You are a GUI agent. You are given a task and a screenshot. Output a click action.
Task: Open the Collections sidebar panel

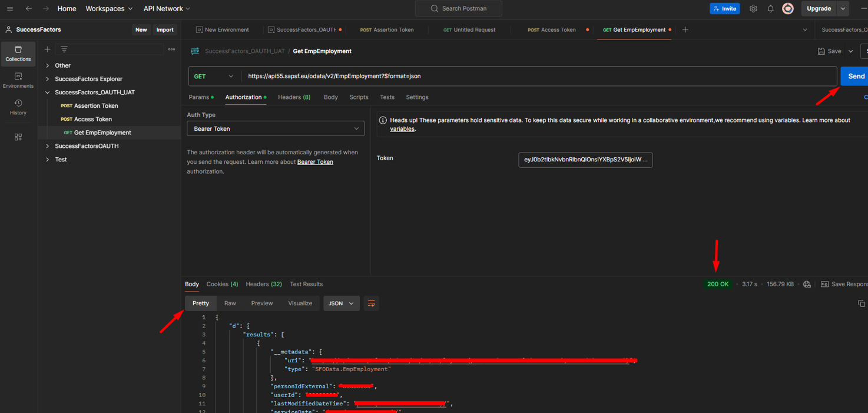tap(18, 54)
